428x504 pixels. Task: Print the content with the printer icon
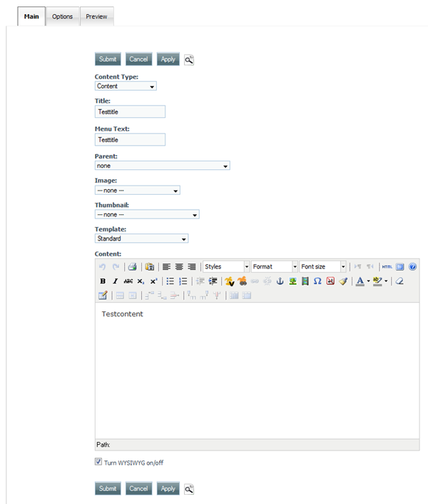click(132, 267)
